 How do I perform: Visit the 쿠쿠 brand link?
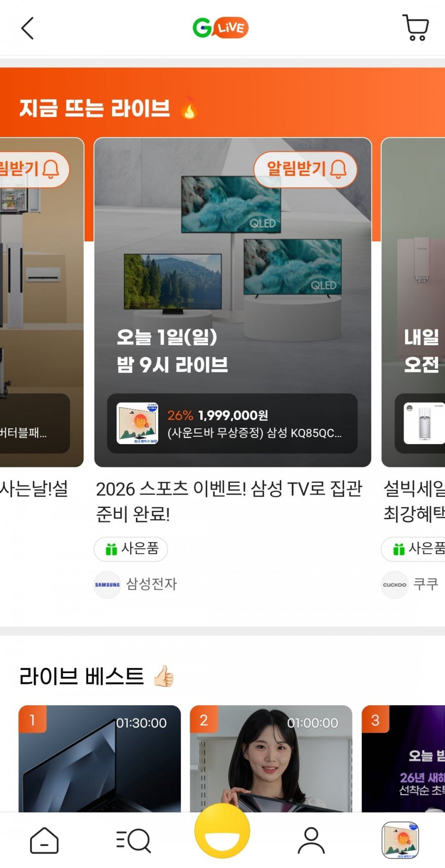[x=410, y=584]
